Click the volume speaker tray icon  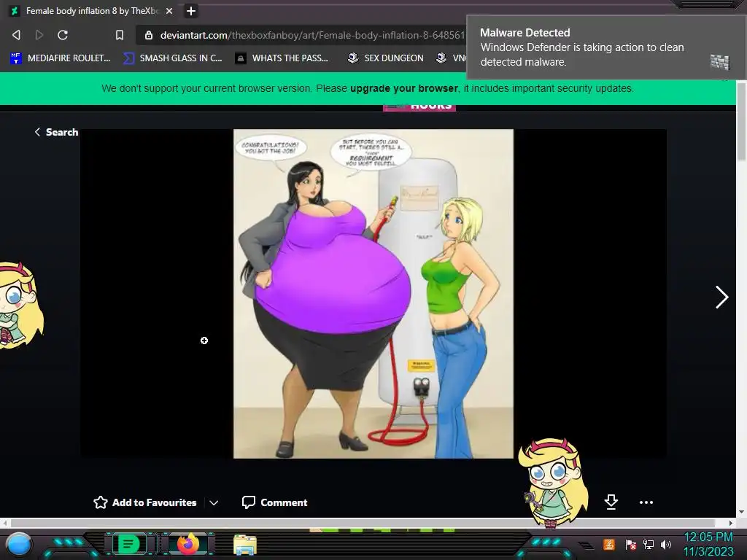[x=665, y=544]
